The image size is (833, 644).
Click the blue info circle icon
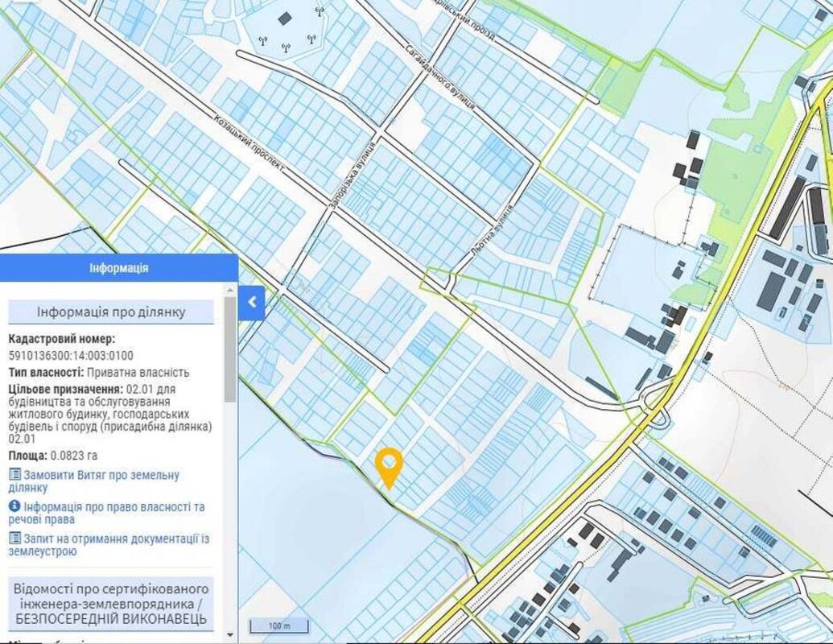[x=14, y=507]
